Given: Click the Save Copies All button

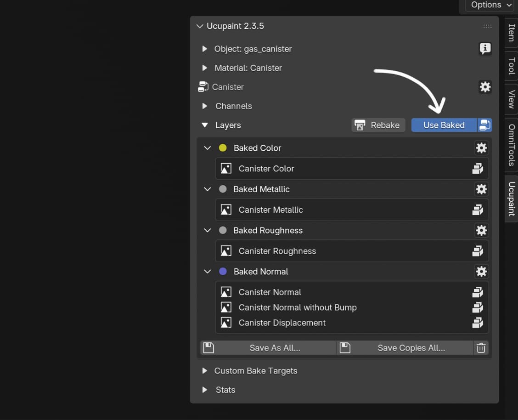Looking at the screenshot, I should click(405, 348).
